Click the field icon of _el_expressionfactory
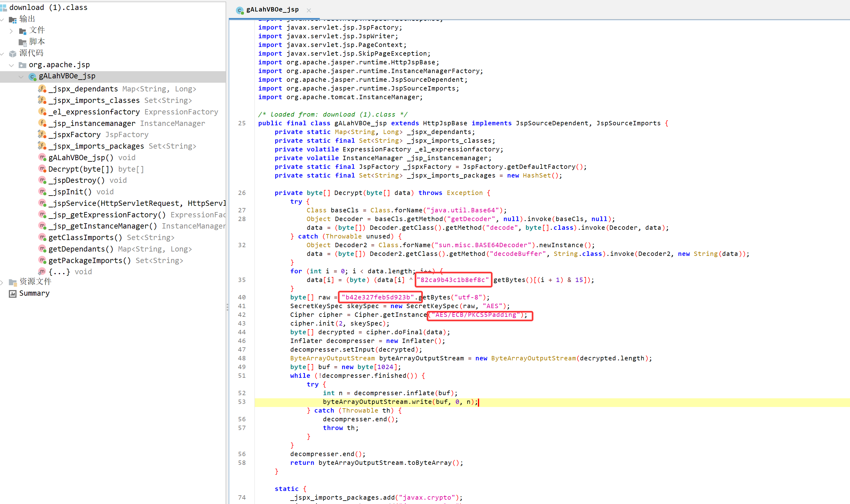Viewport: 850px width, 504px height. coord(42,112)
